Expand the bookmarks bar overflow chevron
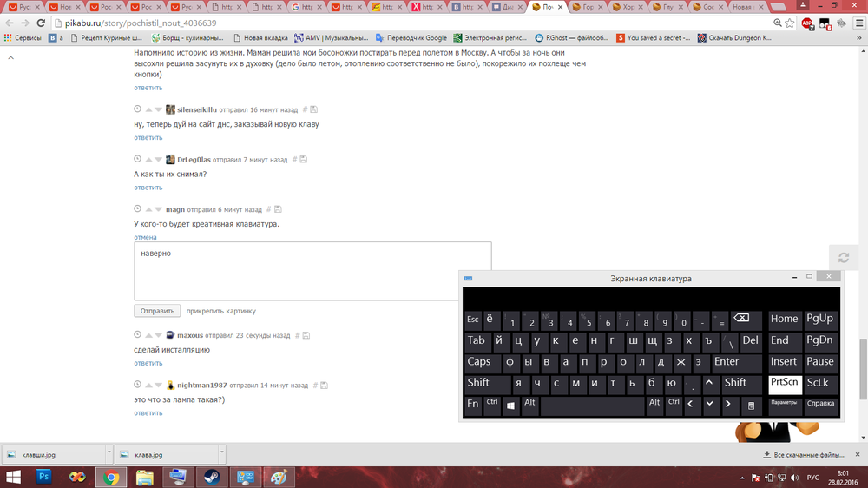 [859, 37]
